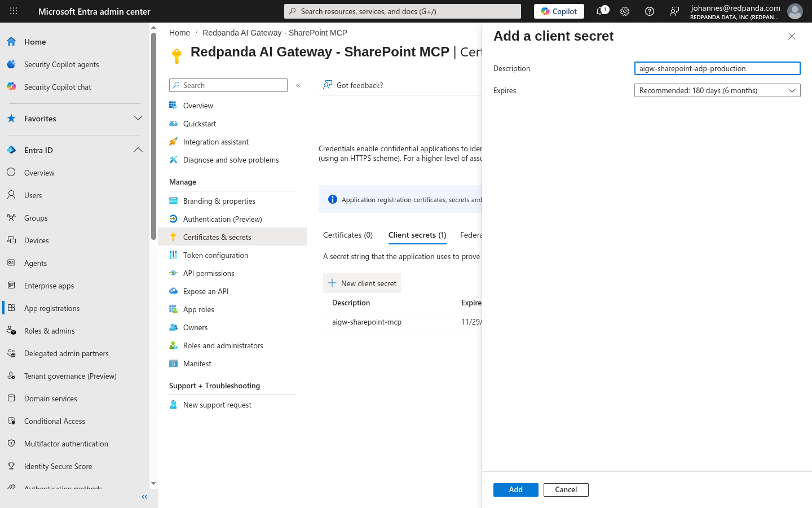This screenshot has height=508, width=812.
Task: Click the Description column header
Action: (351, 303)
